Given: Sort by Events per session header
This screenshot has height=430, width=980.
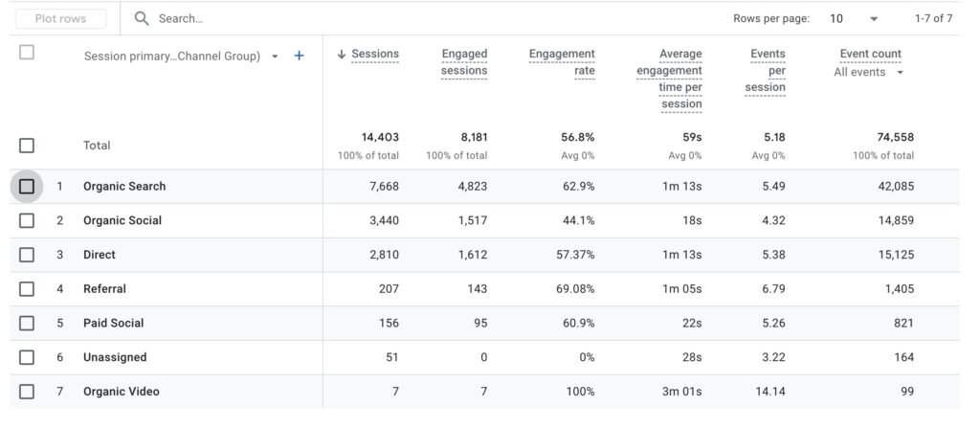Looking at the screenshot, I should click(x=765, y=71).
